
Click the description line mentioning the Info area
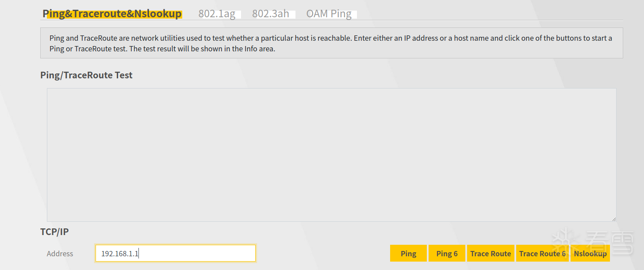(x=162, y=49)
